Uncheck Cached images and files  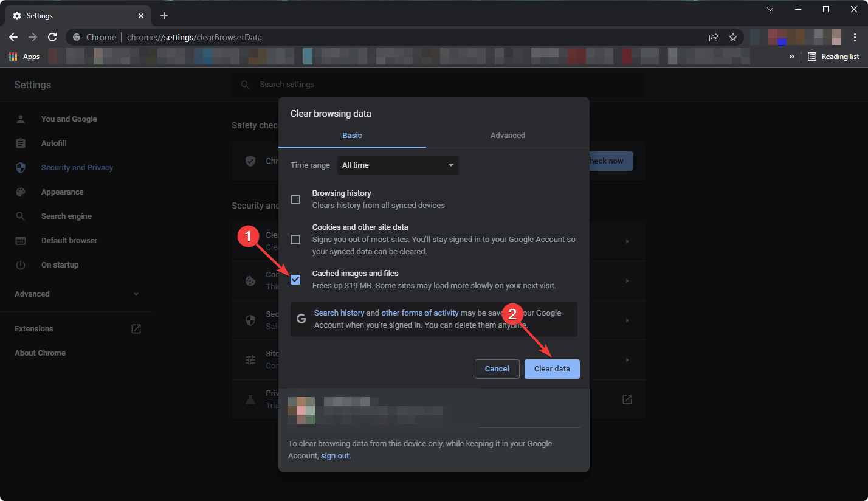pos(295,279)
